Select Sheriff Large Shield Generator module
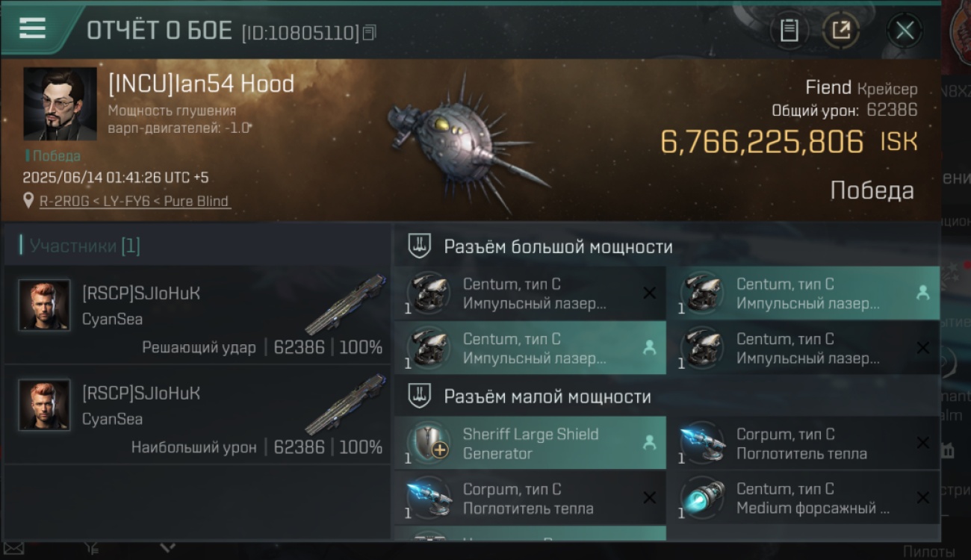Image resolution: width=971 pixels, height=560 pixels. coord(530,444)
